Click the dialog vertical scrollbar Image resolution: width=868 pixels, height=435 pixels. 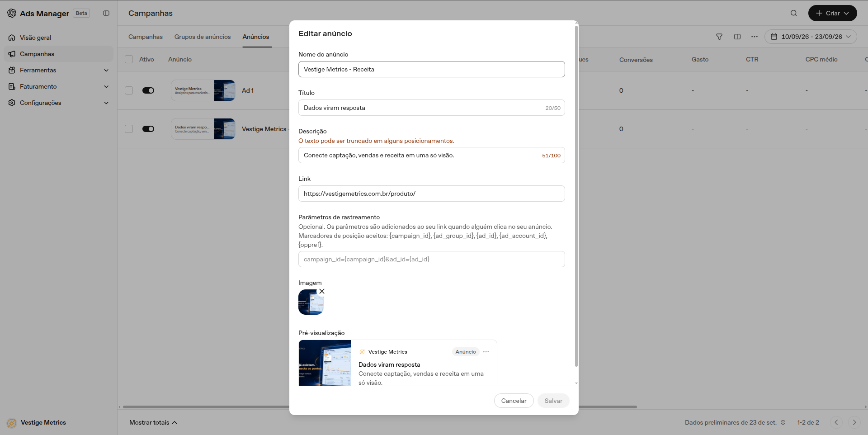(x=576, y=196)
